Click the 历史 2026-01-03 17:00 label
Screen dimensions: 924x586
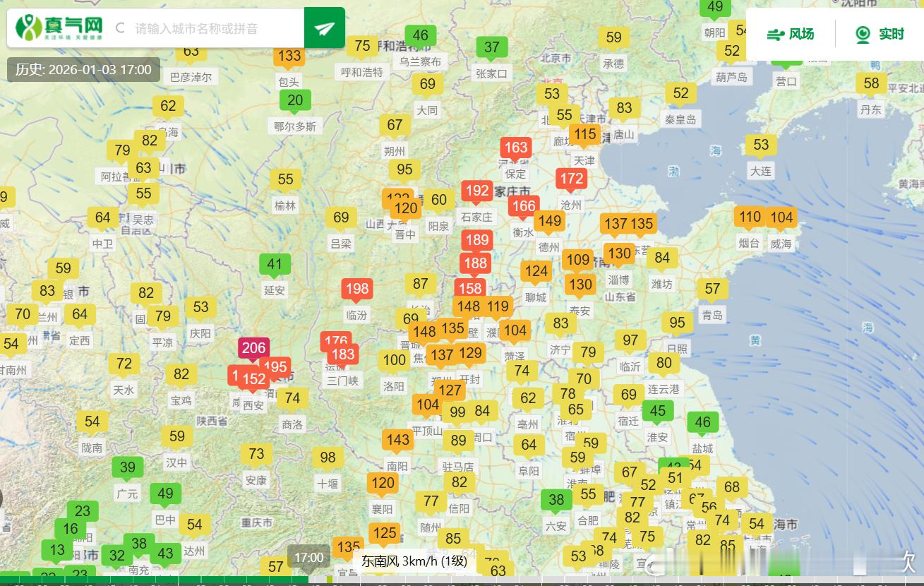[x=83, y=69]
